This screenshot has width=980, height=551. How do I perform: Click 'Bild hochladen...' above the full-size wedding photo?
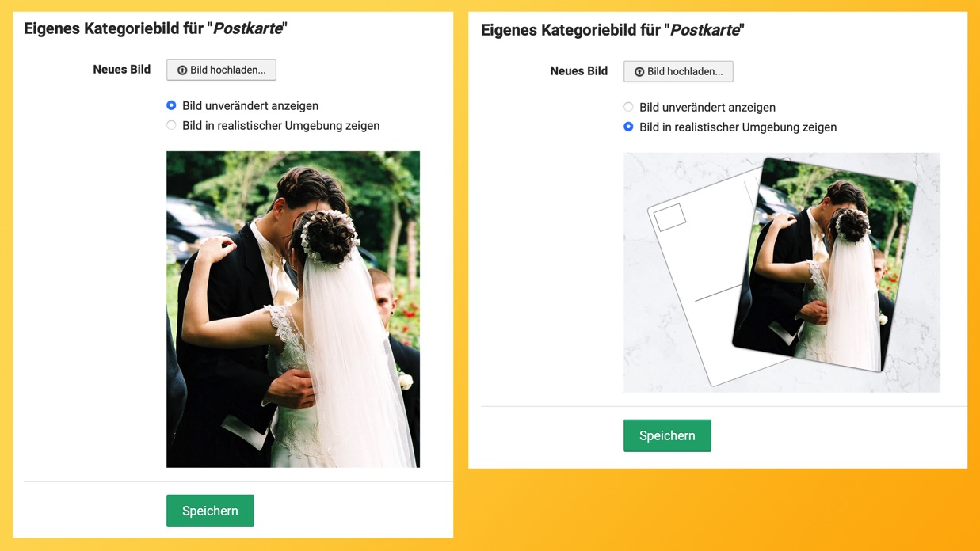pos(221,70)
